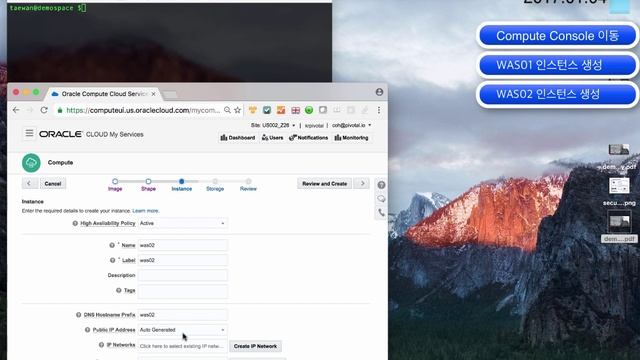
Task: Click the checkmark browser extension icon
Action: (267, 110)
